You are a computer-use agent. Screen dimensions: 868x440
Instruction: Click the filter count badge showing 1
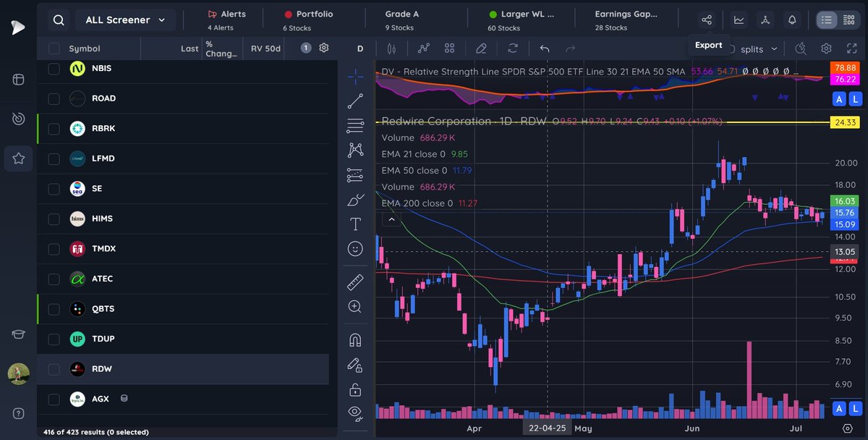[x=305, y=48]
